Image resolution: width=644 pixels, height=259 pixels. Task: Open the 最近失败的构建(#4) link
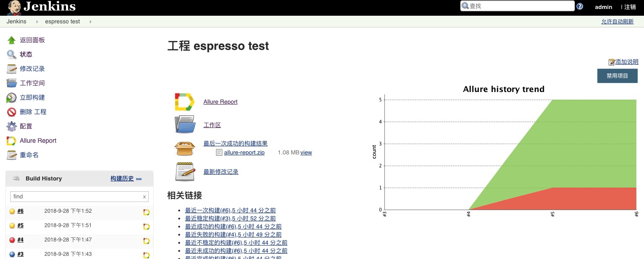(234, 235)
